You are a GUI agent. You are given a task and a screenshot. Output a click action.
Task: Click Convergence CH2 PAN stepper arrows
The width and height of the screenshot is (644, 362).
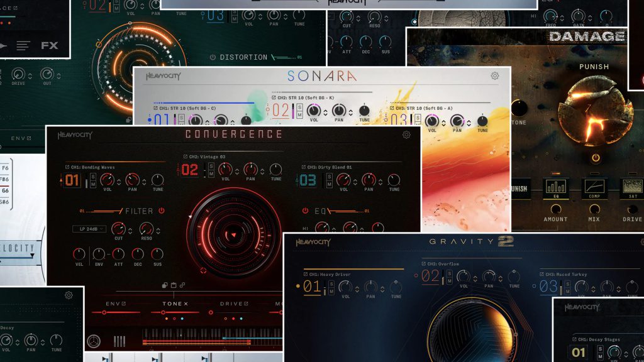coord(262,171)
